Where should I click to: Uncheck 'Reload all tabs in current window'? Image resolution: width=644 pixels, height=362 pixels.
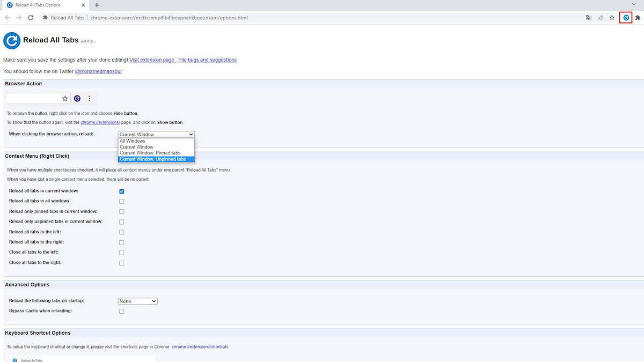pos(121,191)
